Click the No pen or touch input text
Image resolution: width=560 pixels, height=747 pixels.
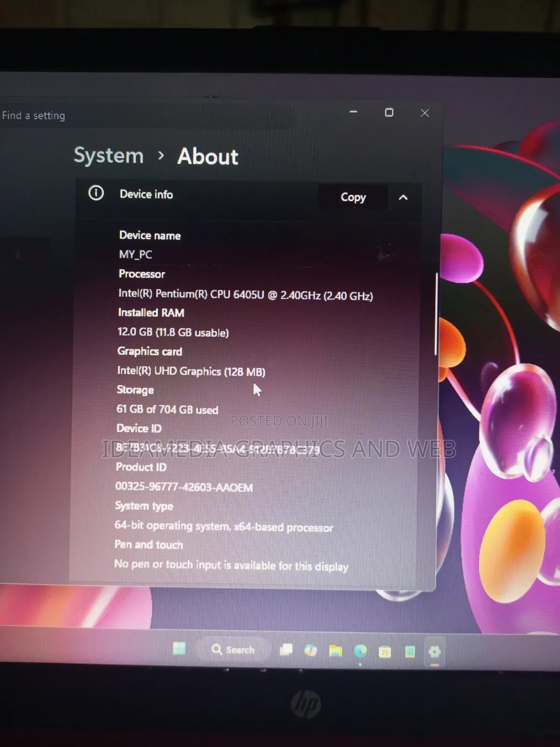tap(231, 565)
